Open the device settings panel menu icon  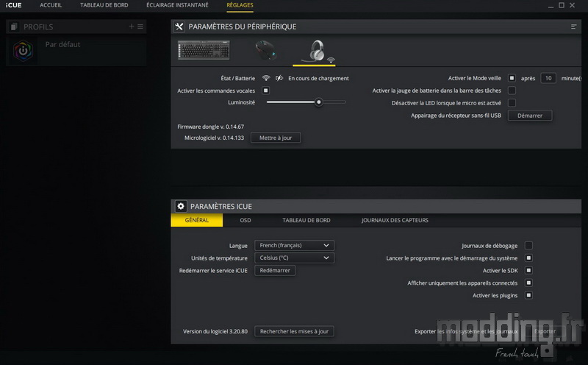tap(573, 26)
